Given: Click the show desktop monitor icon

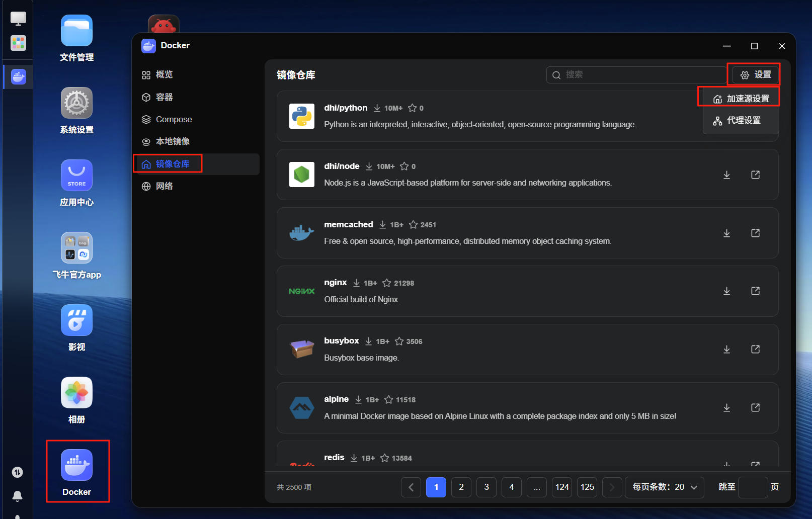Looking at the screenshot, I should tap(19, 18).
